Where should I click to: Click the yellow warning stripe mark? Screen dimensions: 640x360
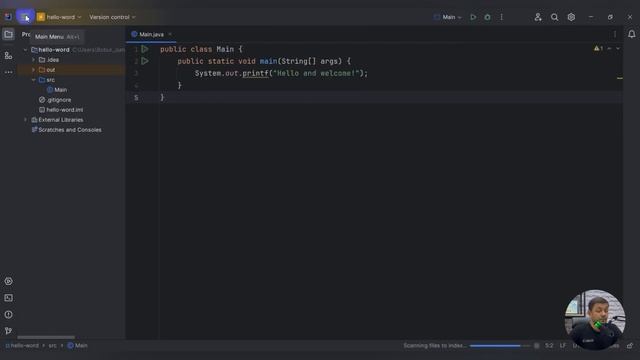tap(620, 78)
